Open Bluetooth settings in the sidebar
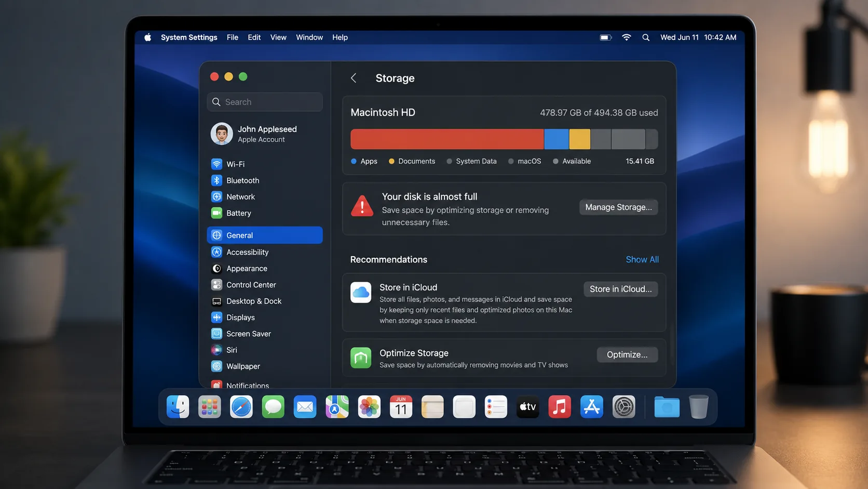Image resolution: width=868 pixels, height=489 pixels. 265,180
